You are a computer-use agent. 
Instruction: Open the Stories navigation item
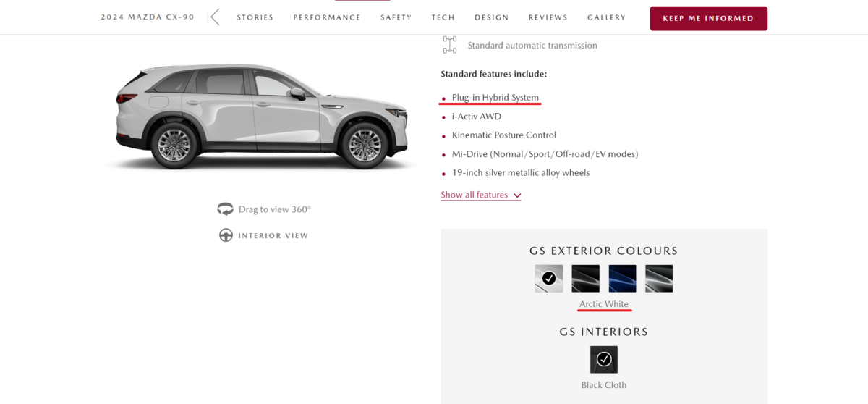255,17
